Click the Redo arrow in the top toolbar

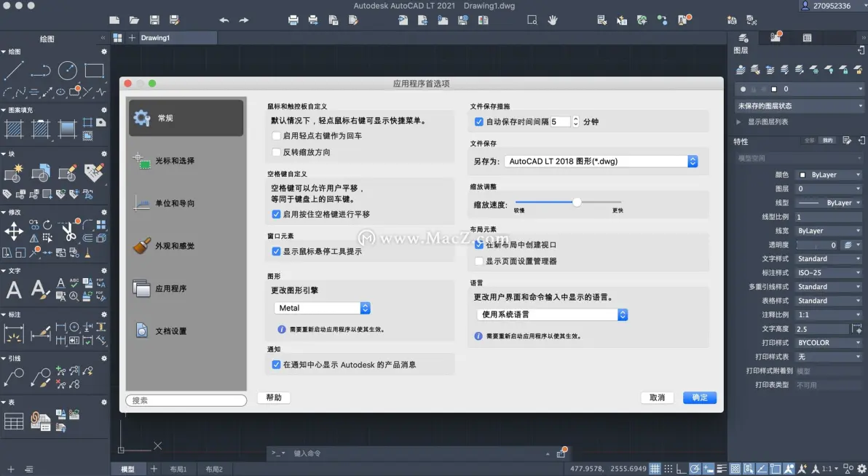pyautogui.click(x=244, y=20)
